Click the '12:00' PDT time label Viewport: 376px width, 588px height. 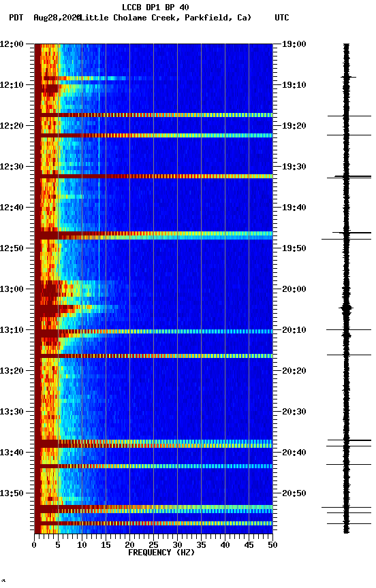[x=12, y=44]
